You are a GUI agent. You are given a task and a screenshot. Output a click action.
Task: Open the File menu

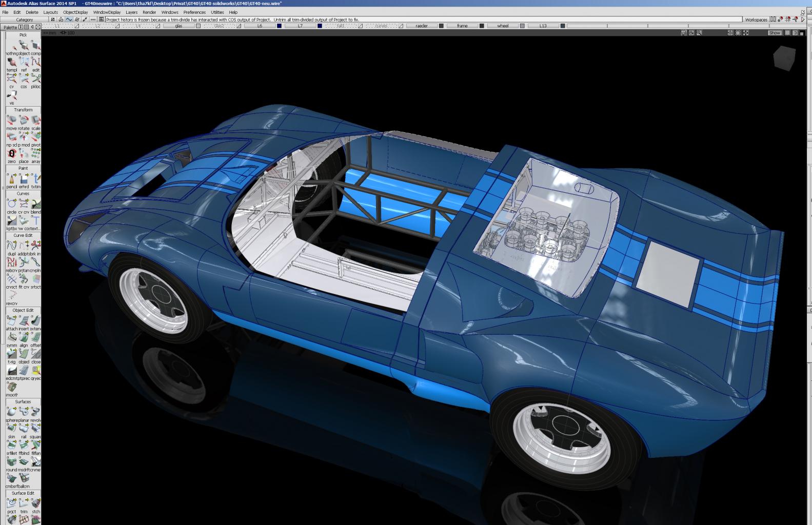coord(5,12)
